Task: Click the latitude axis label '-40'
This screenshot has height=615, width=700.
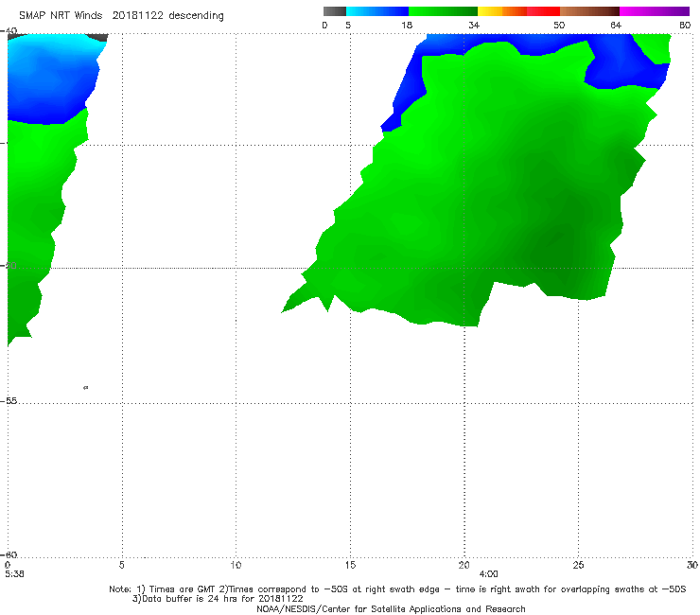Action: pyautogui.click(x=9, y=31)
